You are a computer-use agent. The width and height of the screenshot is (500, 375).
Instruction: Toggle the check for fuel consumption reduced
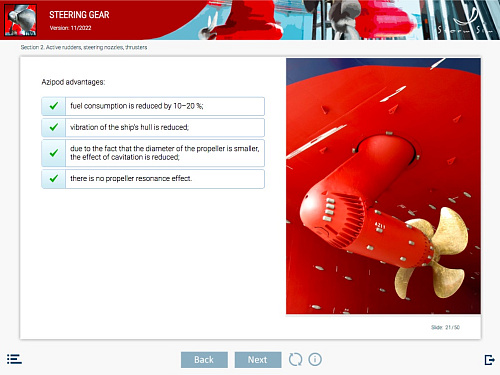[54, 106]
